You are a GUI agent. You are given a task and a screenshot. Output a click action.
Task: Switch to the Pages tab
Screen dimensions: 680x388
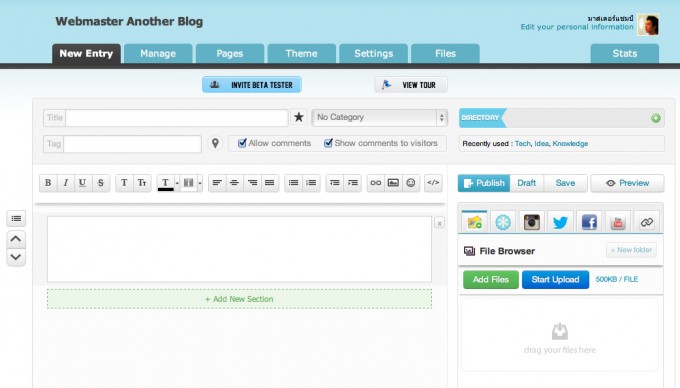(230, 53)
